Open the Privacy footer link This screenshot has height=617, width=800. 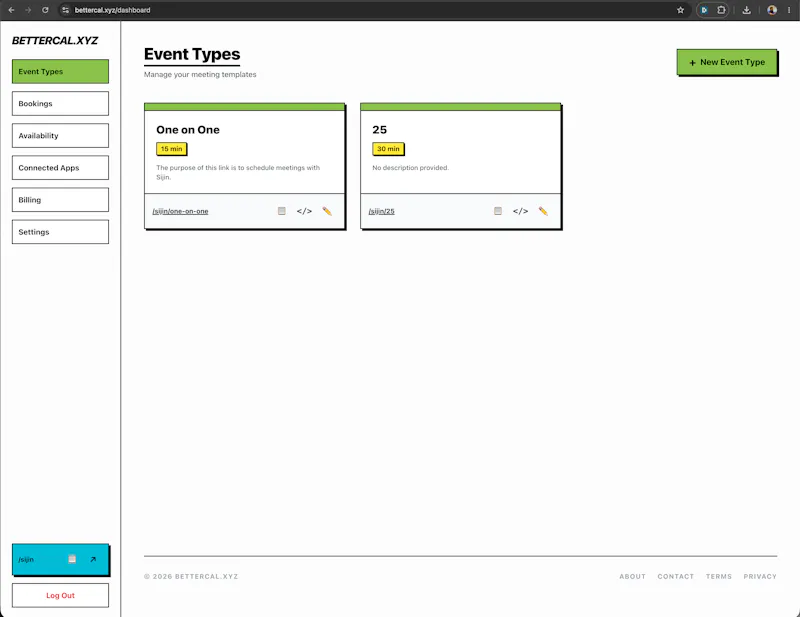click(760, 577)
